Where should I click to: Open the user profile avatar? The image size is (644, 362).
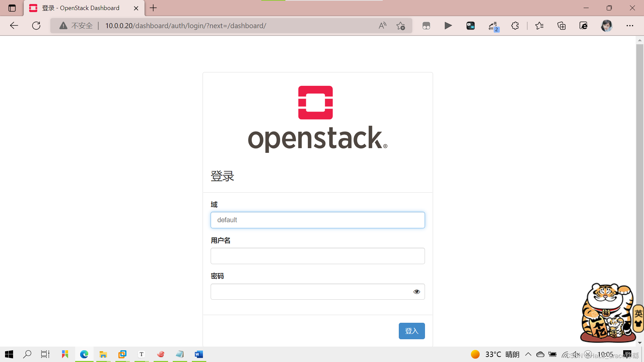(606, 25)
